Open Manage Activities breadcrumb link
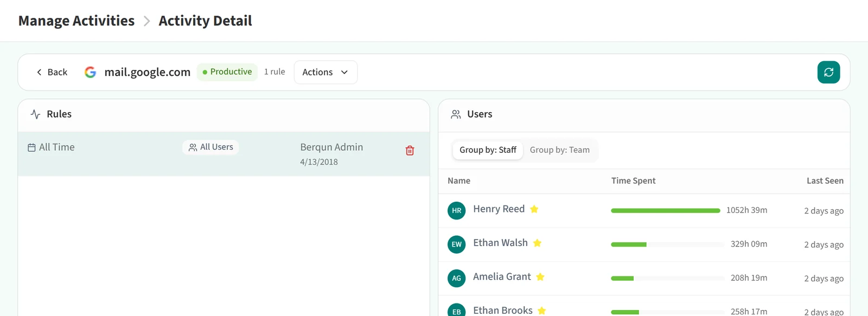 76,21
